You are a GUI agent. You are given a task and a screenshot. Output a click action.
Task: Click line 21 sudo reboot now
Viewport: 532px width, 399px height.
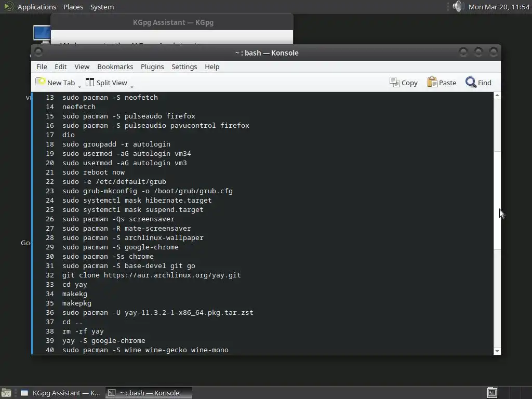[94, 172]
